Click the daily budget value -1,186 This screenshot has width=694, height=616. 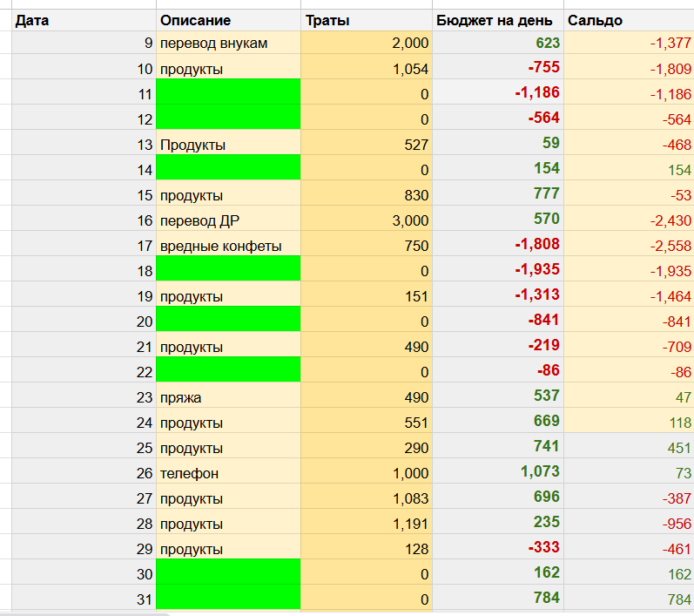[498, 91]
